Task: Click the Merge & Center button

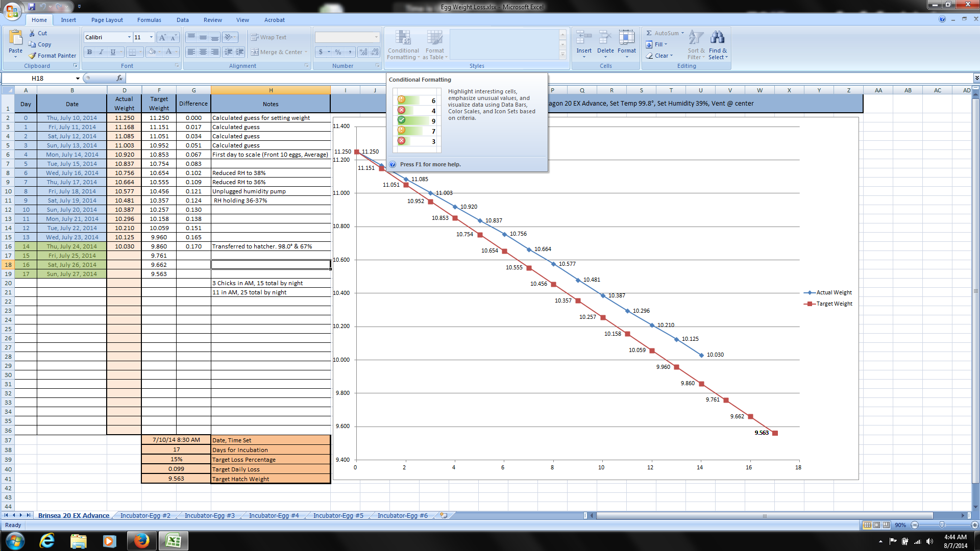Action: (278, 52)
